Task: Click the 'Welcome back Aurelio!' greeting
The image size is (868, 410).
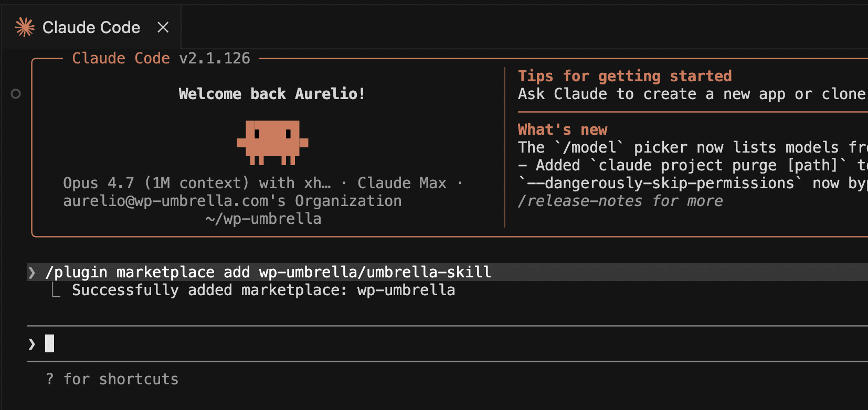Action: pyautogui.click(x=272, y=94)
